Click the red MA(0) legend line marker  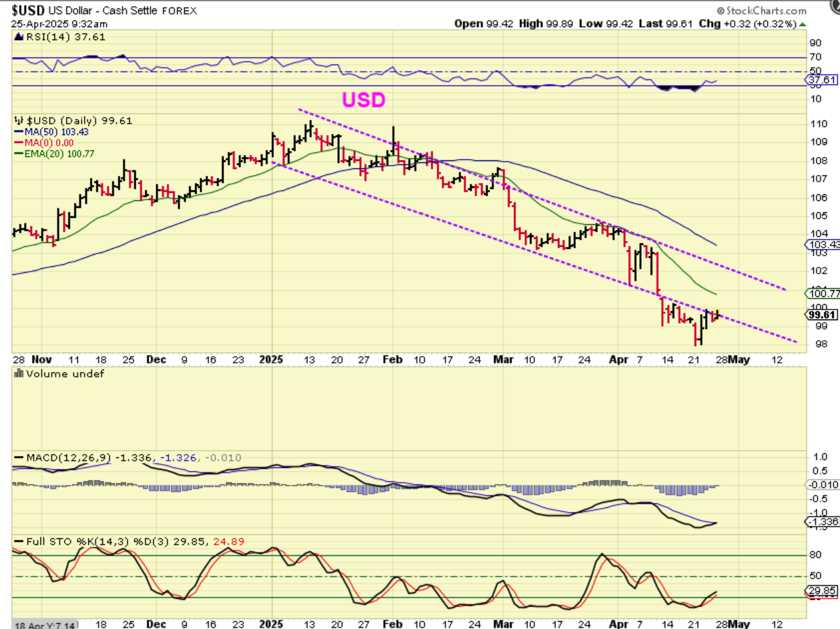[x=19, y=142]
